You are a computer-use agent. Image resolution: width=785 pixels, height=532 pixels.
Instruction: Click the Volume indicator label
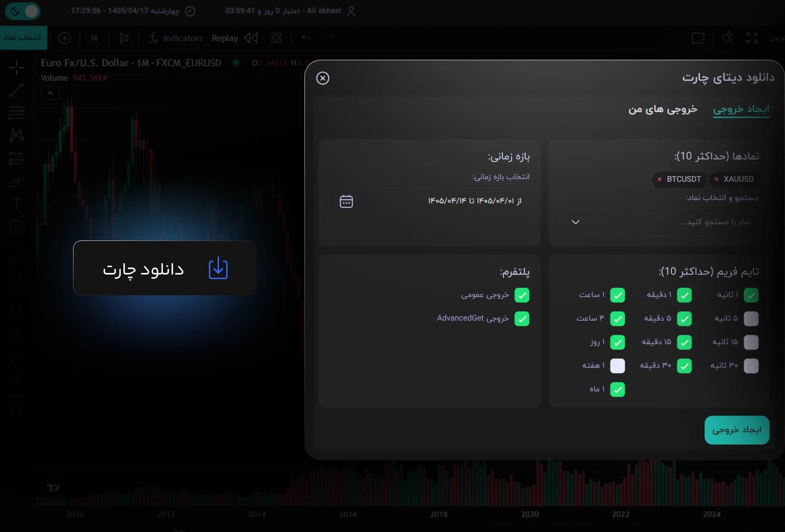pyautogui.click(x=54, y=78)
